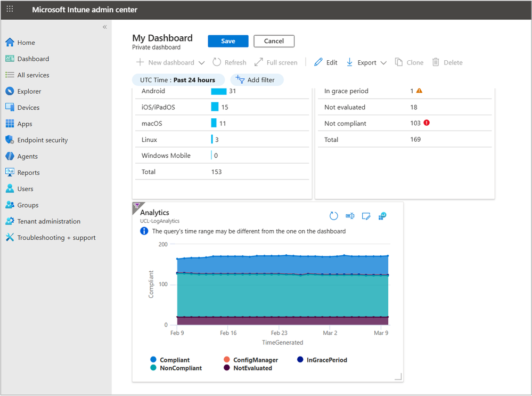
Task: Open the Devices section
Action: (x=29, y=108)
